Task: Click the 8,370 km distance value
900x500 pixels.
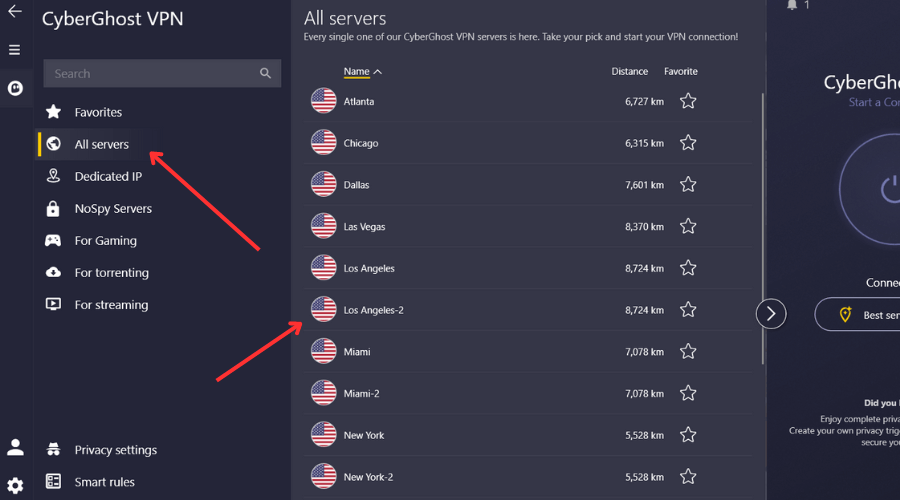Action: point(645,227)
